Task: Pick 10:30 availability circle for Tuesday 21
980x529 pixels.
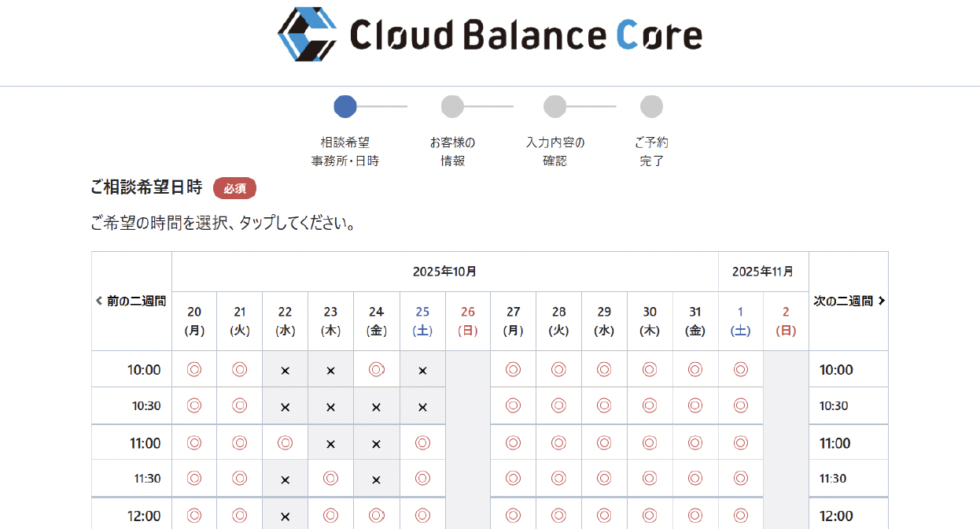Action: coord(240,405)
